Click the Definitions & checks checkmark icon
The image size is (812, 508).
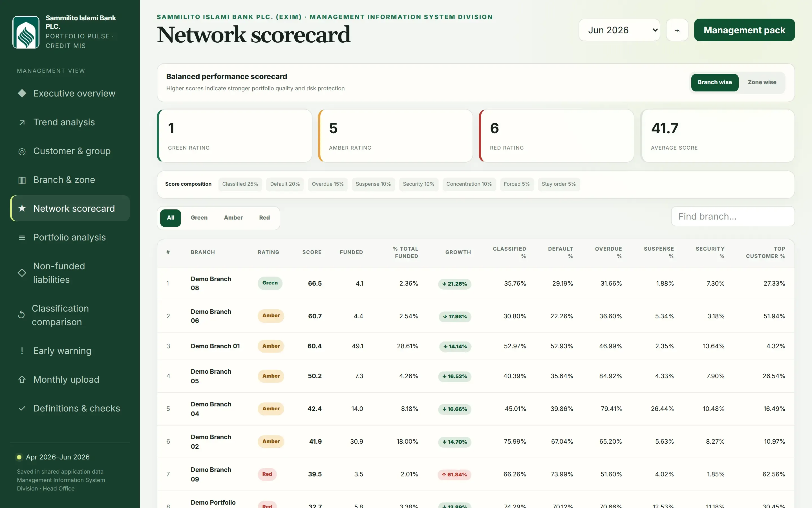[x=22, y=409]
